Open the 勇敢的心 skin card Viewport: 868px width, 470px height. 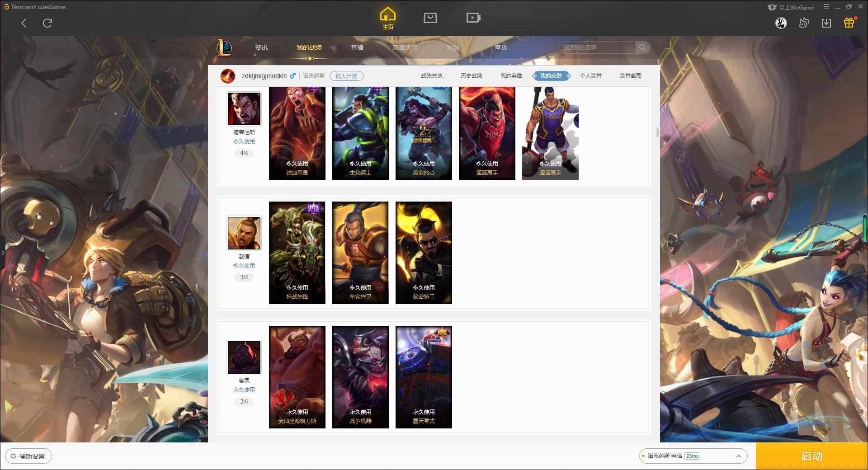tap(424, 133)
